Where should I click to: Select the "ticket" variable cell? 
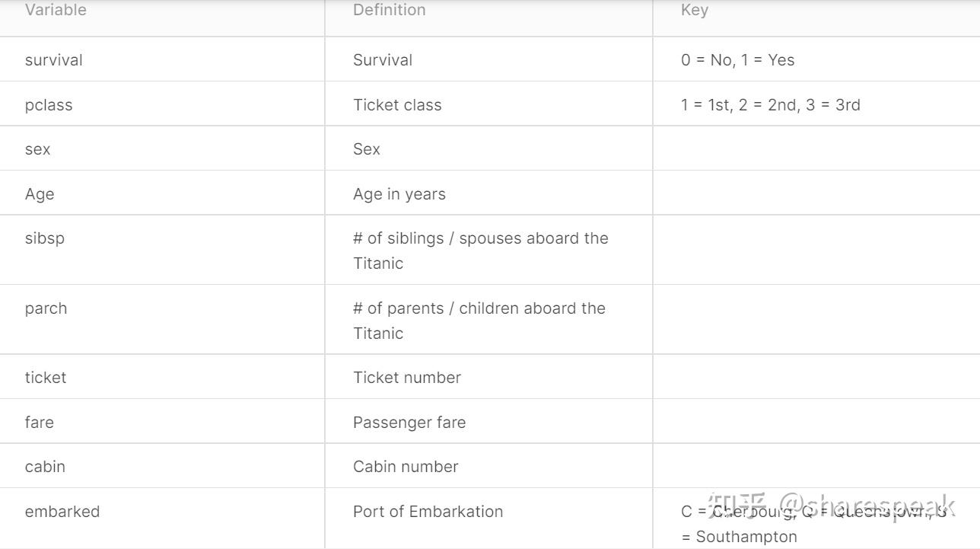click(x=46, y=378)
